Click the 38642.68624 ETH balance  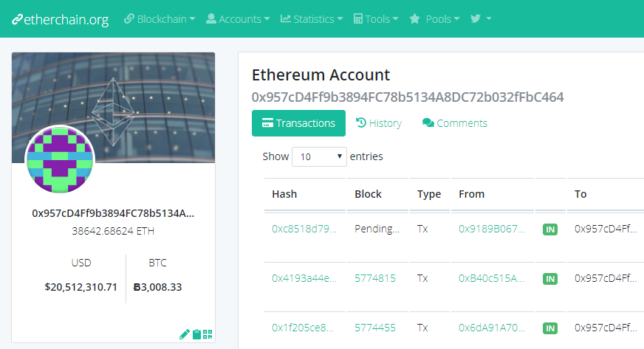coord(113,231)
